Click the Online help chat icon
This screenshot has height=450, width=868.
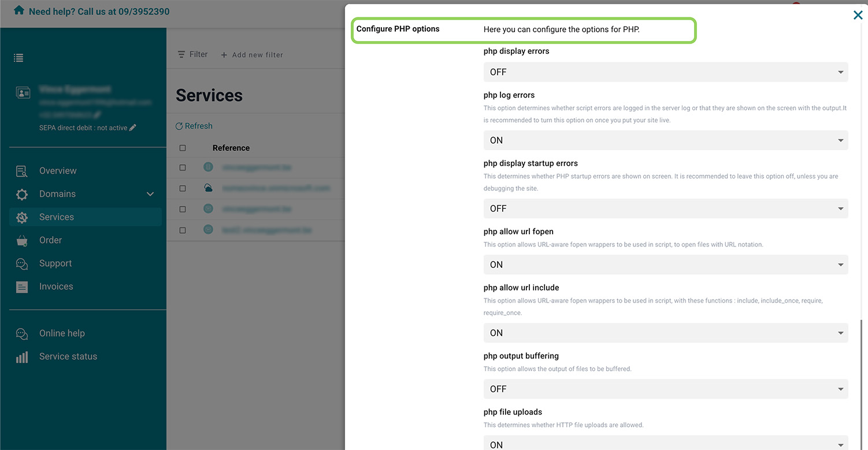coord(22,334)
